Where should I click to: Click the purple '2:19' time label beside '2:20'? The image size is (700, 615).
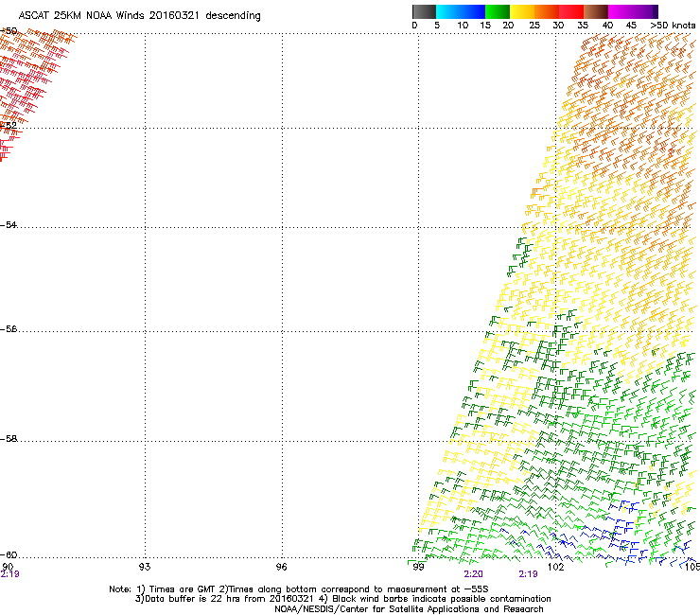click(528, 574)
